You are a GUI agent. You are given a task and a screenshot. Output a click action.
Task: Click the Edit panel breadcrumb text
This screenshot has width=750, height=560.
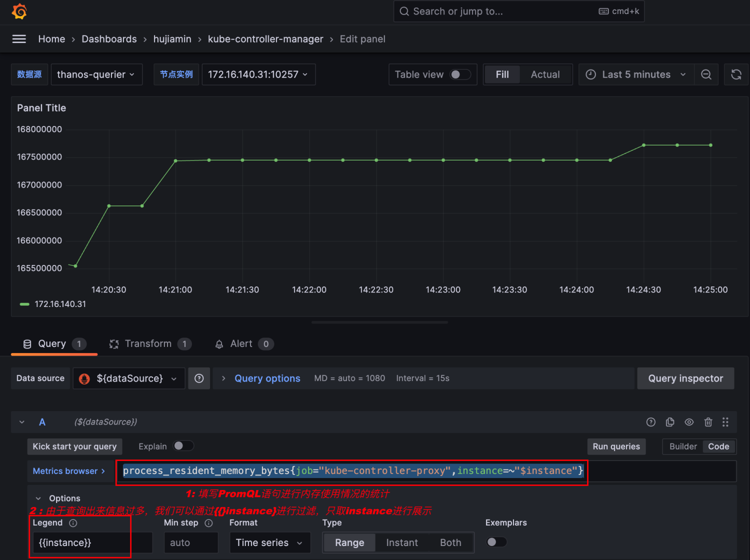(x=362, y=39)
